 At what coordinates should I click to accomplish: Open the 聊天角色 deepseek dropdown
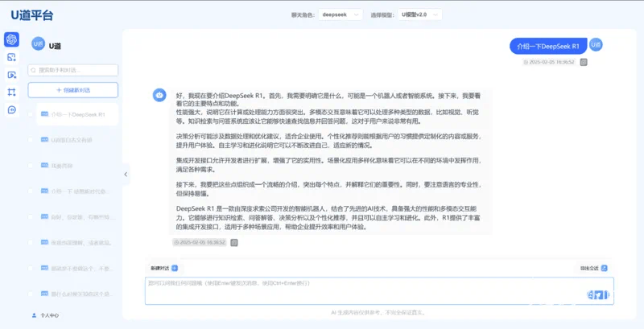click(x=341, y=14)
